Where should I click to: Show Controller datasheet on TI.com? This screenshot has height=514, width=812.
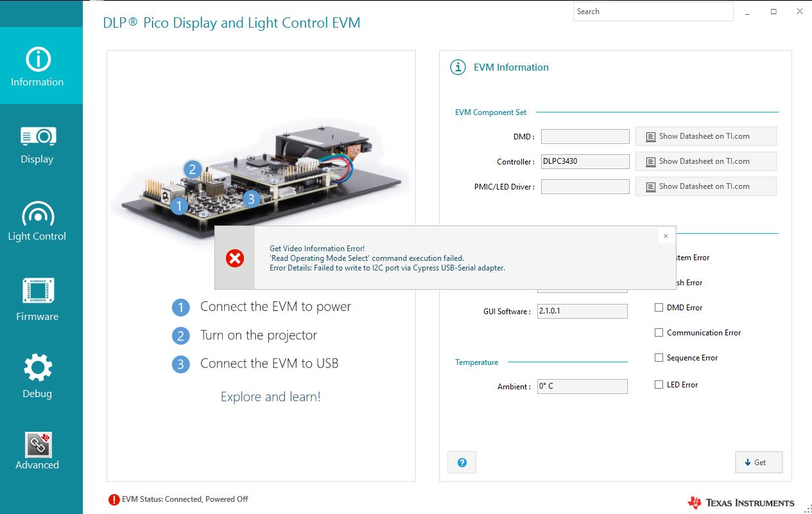[705, 161]
